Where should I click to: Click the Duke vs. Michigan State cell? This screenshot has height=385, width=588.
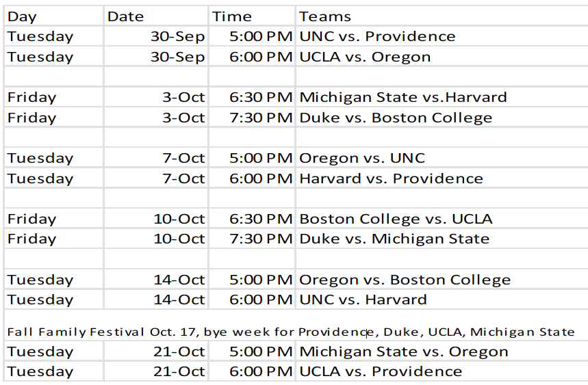[x=394, y=239]
